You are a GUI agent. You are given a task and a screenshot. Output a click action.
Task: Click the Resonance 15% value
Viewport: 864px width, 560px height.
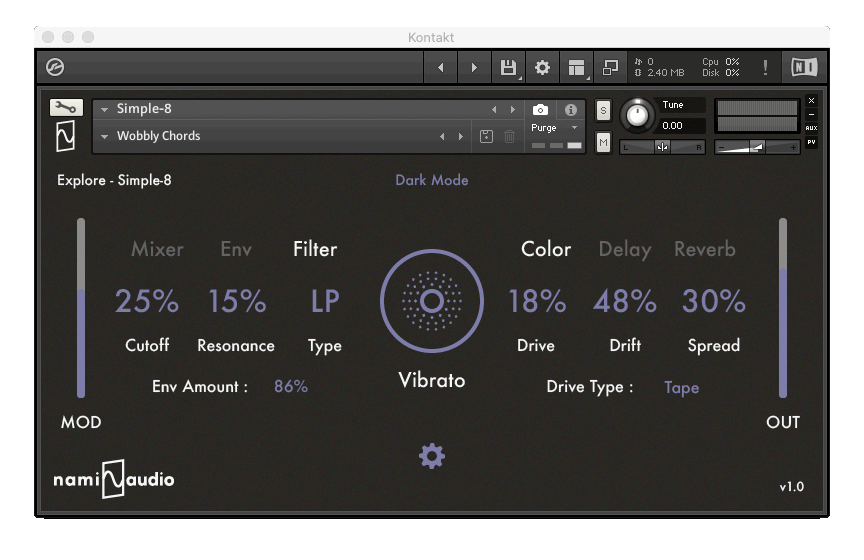(x=237, y=301)
